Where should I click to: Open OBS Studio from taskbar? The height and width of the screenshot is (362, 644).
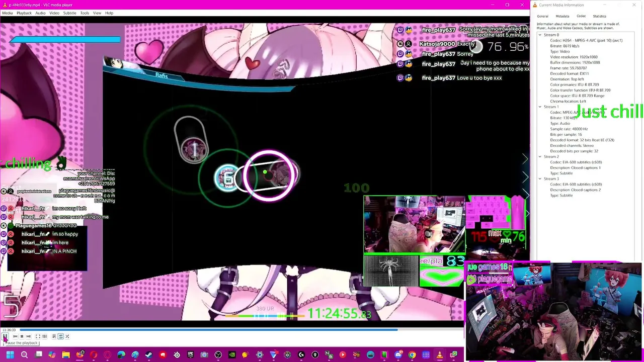click(x=218, y=355)
